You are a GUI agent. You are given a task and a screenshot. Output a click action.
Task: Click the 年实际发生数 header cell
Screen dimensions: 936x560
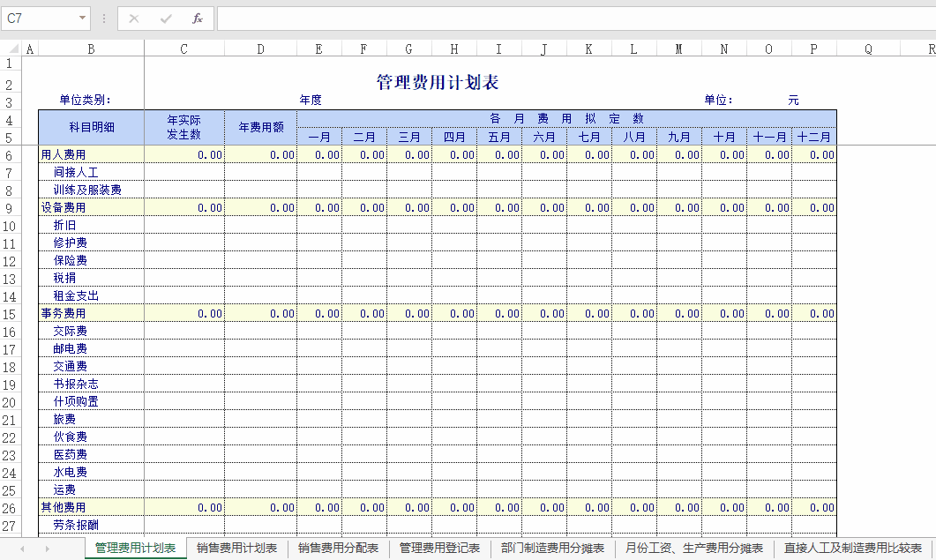pyautogui.click(x=183, y=127)
